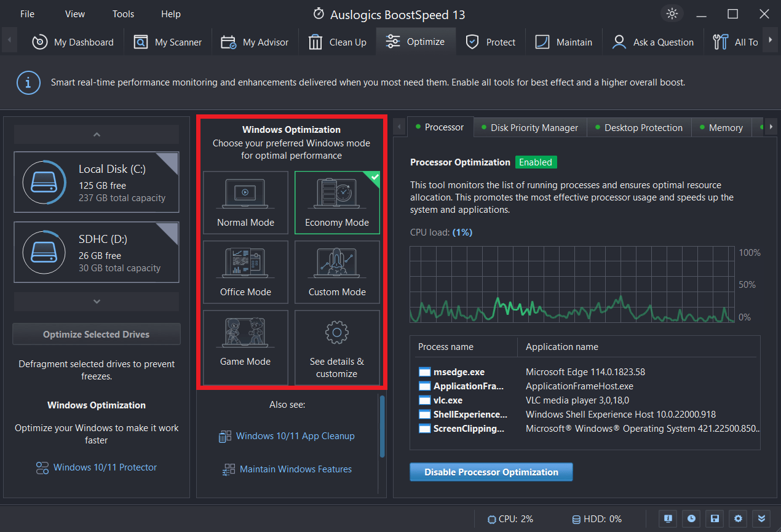Viewport: 781px width, 532px height.
Task: Click the middle panel vertical scrollbar
Action: point(383,426)
